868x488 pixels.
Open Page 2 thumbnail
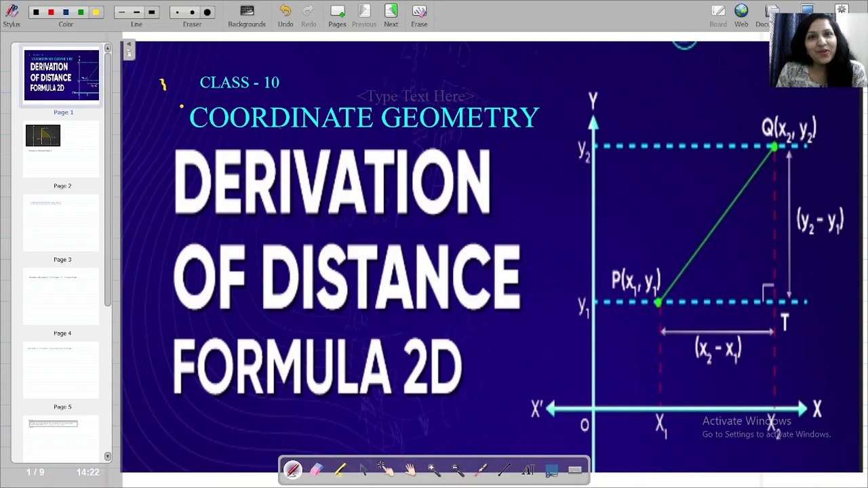pos(62,149)
